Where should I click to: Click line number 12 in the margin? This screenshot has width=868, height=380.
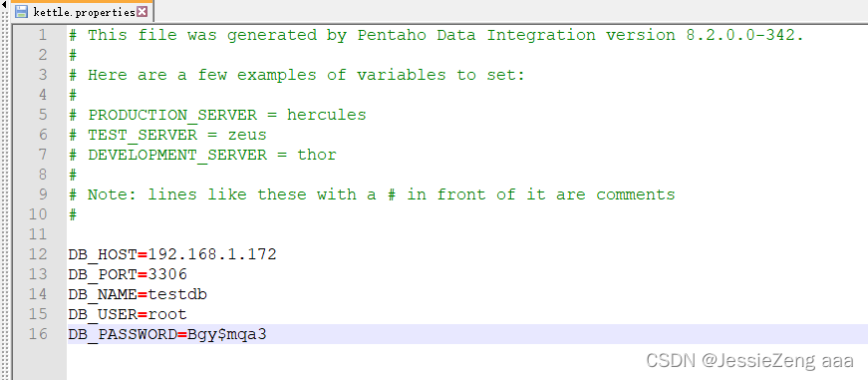click(38, 254)
